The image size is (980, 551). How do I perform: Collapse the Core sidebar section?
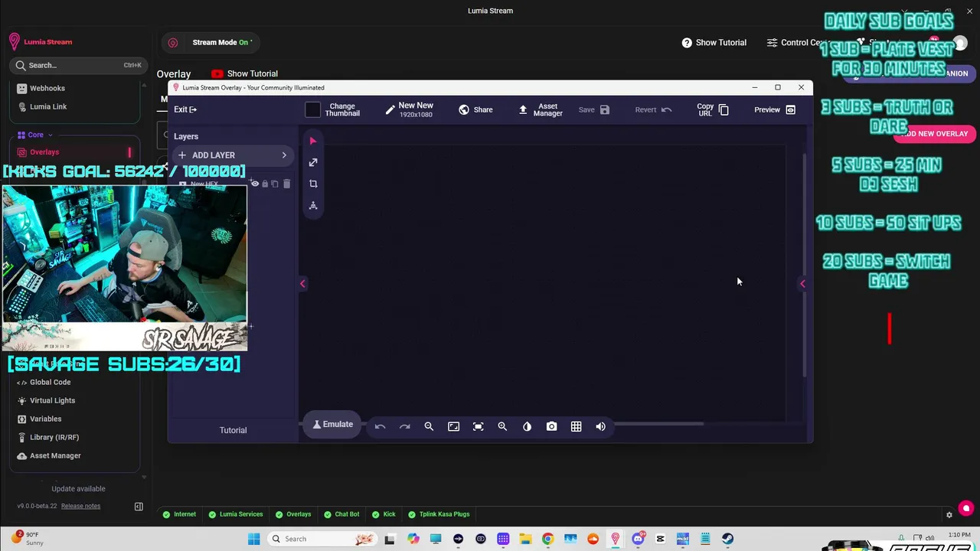point(36,135)
